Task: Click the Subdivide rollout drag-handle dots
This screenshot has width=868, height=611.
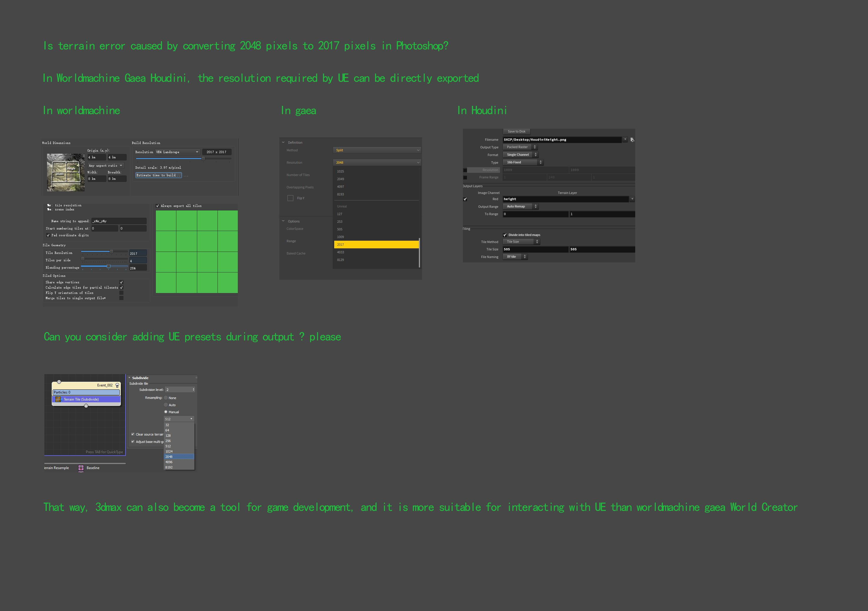Action: point(196,377)
